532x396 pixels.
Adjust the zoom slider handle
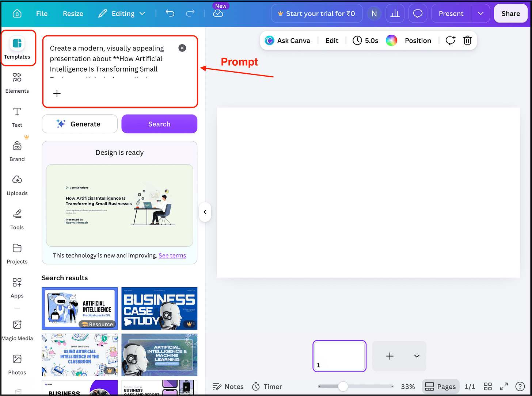343,386
